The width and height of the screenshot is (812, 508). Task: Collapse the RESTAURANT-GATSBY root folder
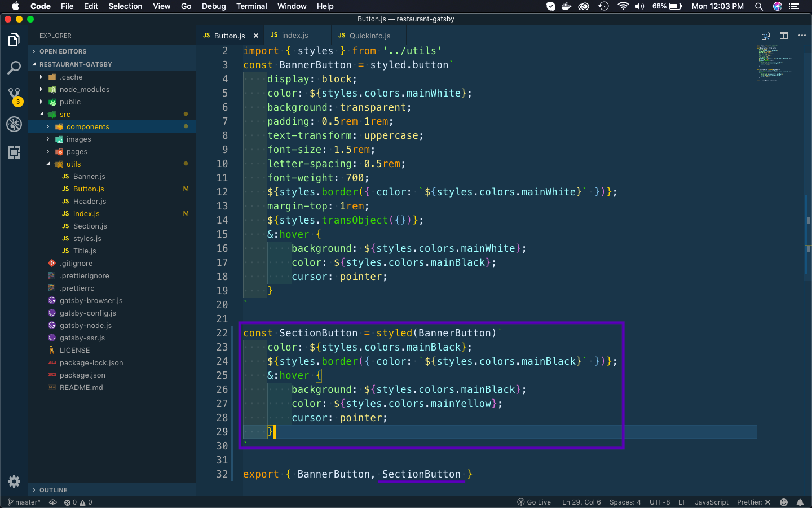(x=112, y=64)
